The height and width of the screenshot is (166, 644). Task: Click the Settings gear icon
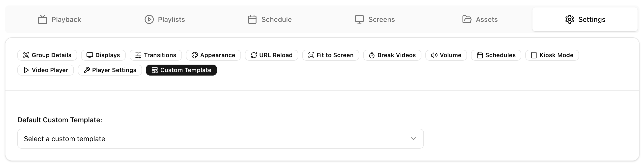click(x=569, y=19)
